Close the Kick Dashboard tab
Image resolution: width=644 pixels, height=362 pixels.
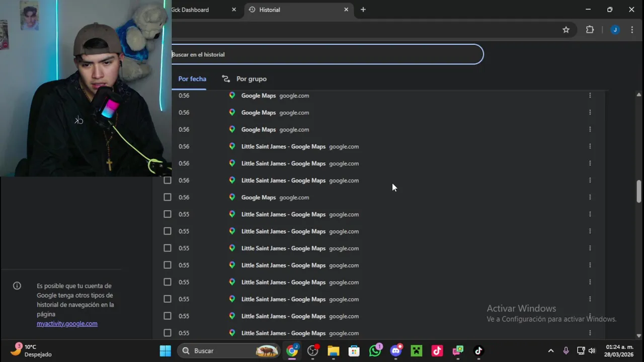coord(234,10)
